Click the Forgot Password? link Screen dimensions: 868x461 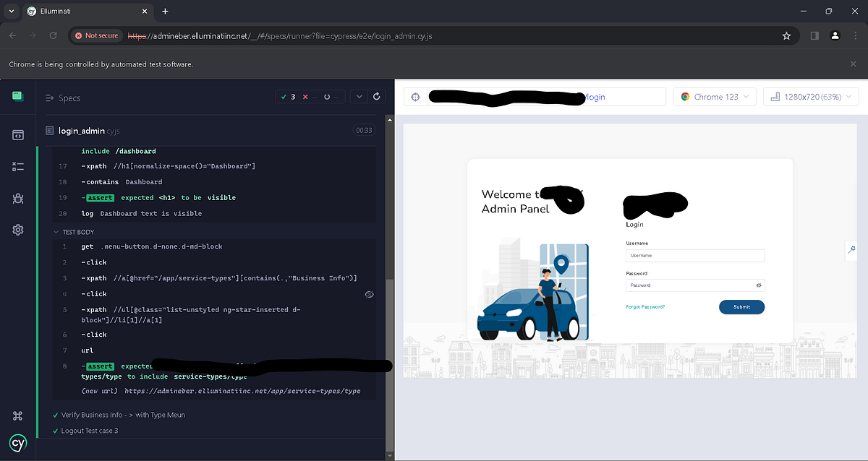[646, 306]
